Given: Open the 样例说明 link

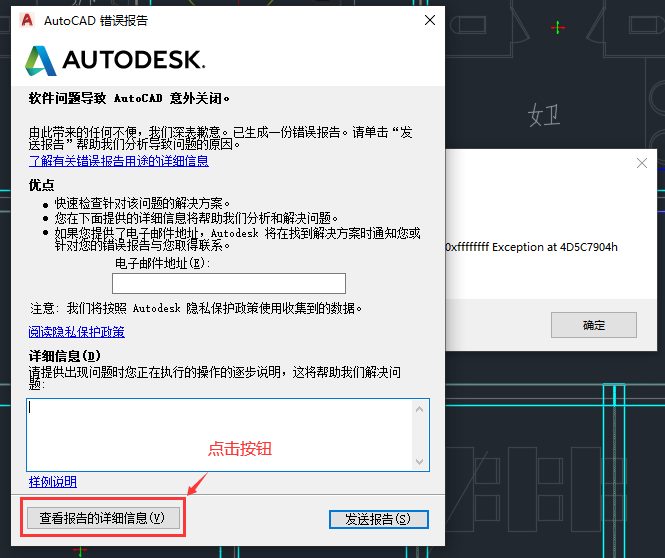Looking at the screenshot, I should tap(52, 482).
